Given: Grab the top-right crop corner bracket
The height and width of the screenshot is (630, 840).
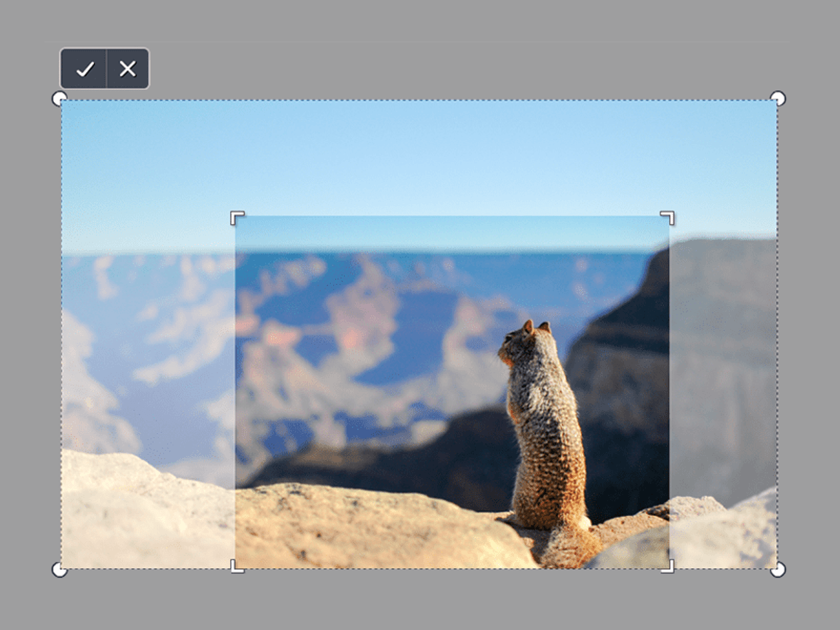Looking at the screenshot, I should [667, 218].
